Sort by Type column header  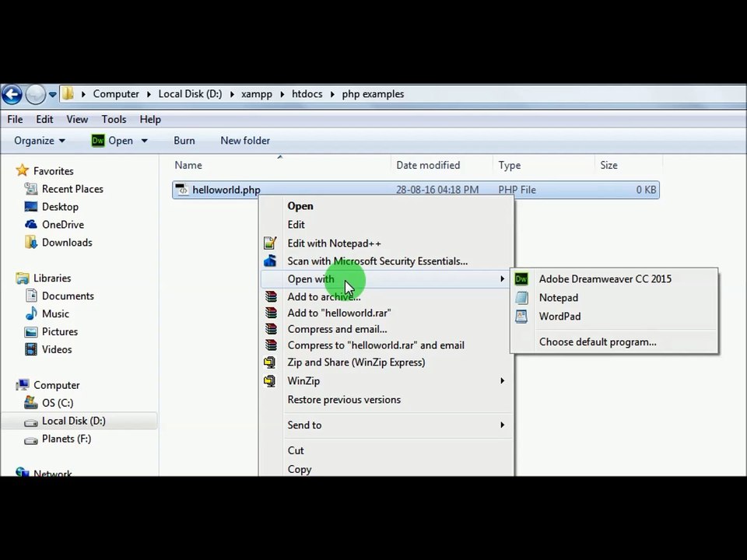coord(509,165)
